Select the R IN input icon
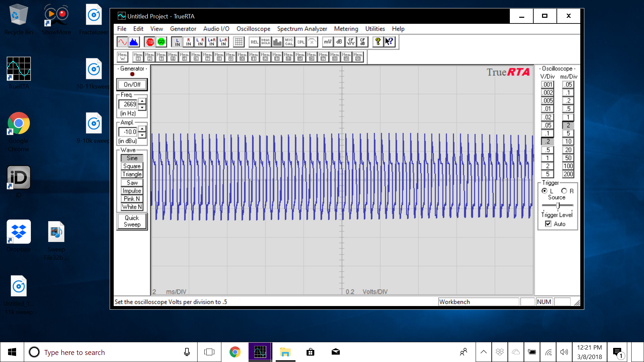 pyautogui.click(x=189, y=42)
